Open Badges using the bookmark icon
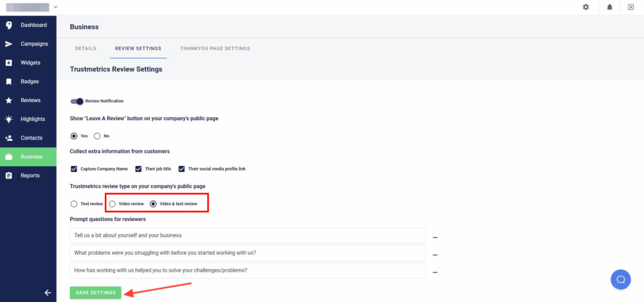Image resolution: width=644 pixels, height=302 pixels. click(9, 82)
